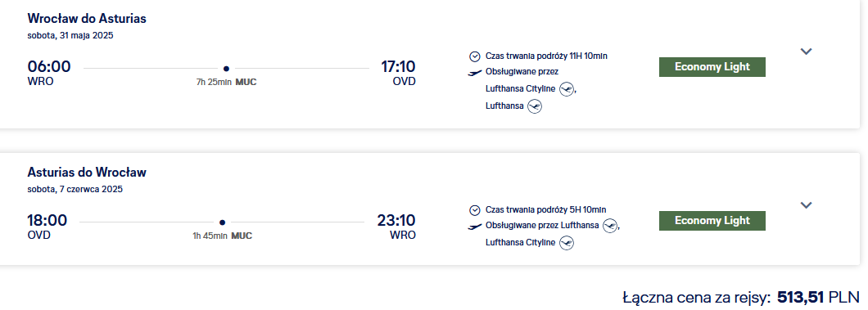Click Lufthansa crane logo in outbound flight
The image size is (868, 310).
[534, 106]
